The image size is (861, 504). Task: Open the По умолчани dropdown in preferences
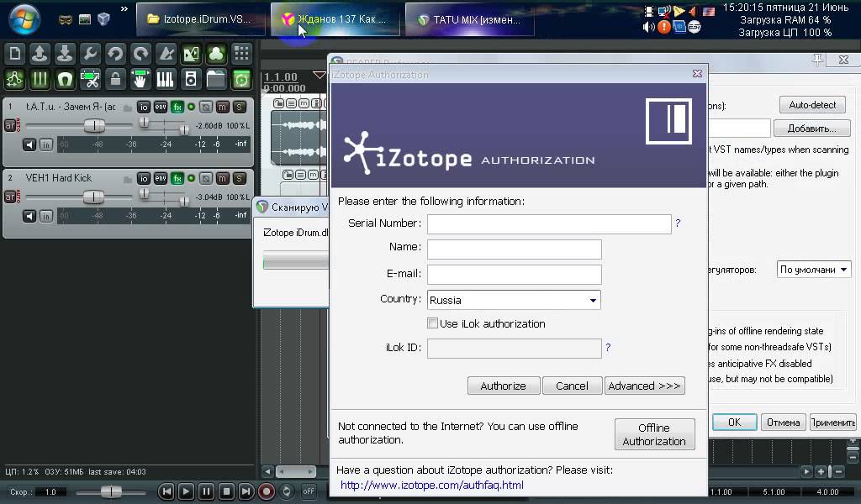(814, 270)
